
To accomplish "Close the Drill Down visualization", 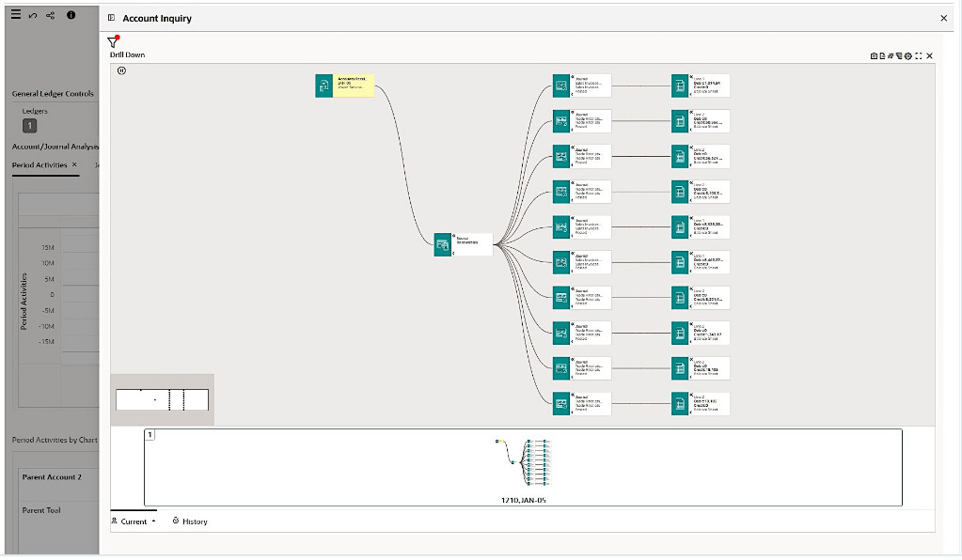I will (x=929, y=55).
